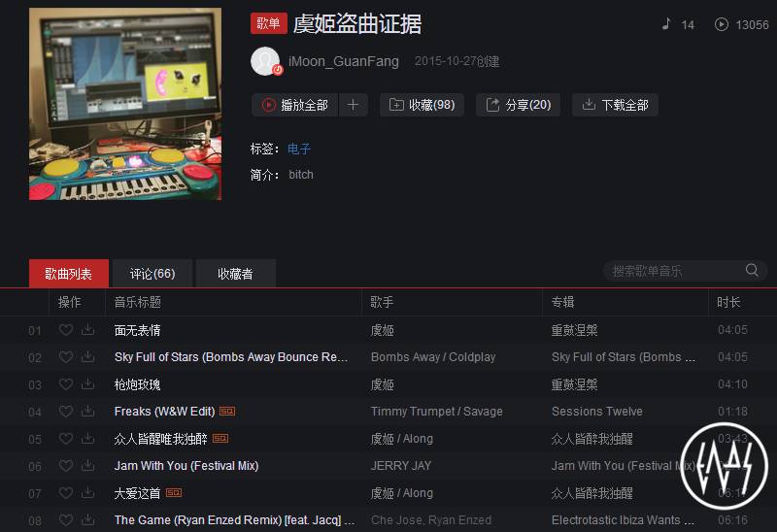This screenshot has width=777, height=532.
Task: Click the 搜索歌单音乐 search field
Action: click(x=675, y=271)
